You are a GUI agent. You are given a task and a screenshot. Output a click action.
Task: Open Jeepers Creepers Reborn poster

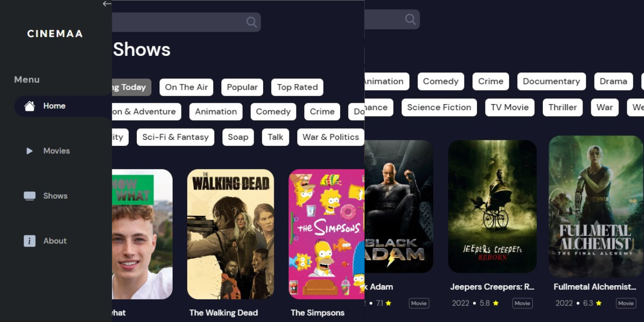click(x=492, y=207)
